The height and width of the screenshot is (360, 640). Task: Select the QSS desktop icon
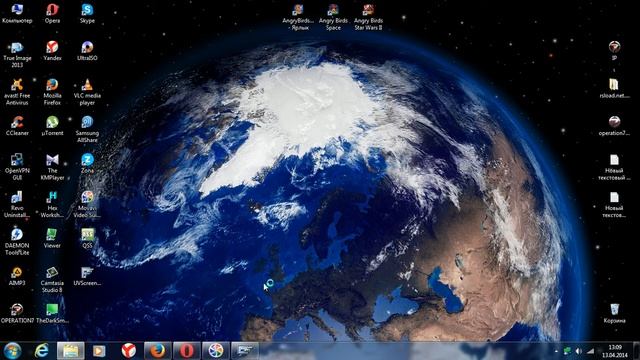pos(87,238)
